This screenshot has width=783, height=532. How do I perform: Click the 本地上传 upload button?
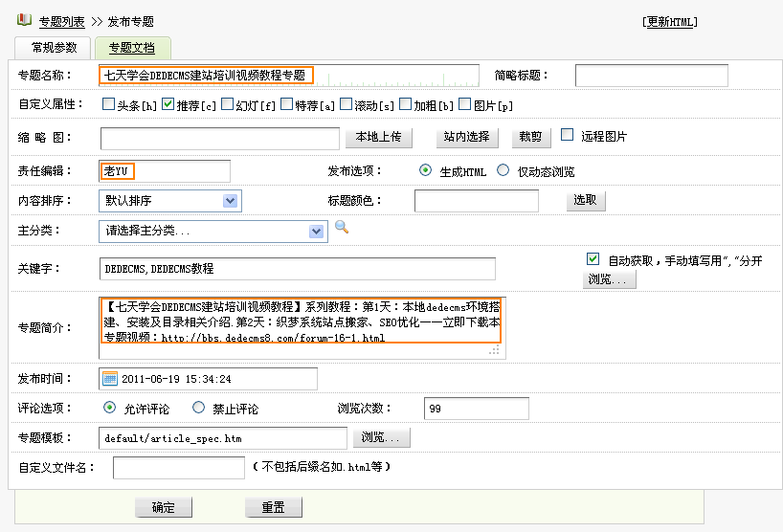point(378,138)
